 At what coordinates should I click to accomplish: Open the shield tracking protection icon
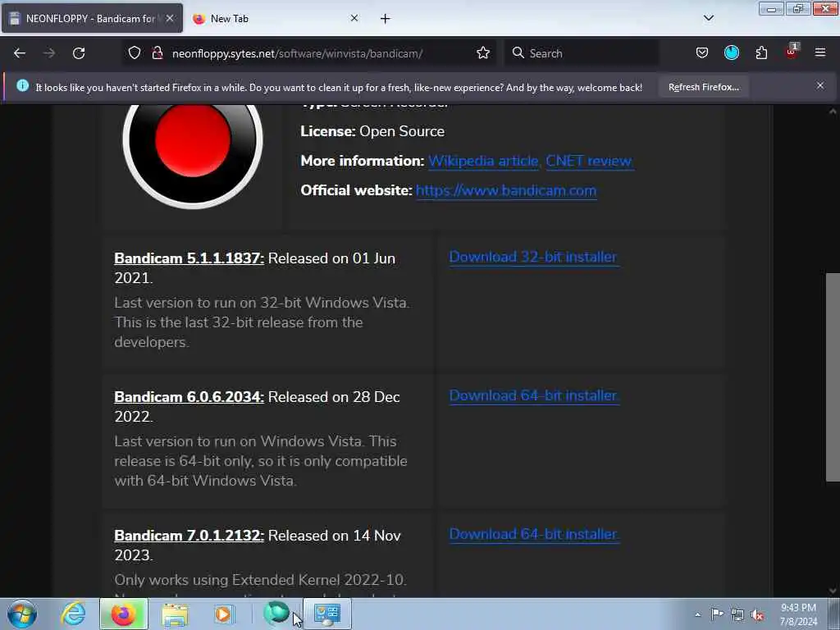point(135,52)
